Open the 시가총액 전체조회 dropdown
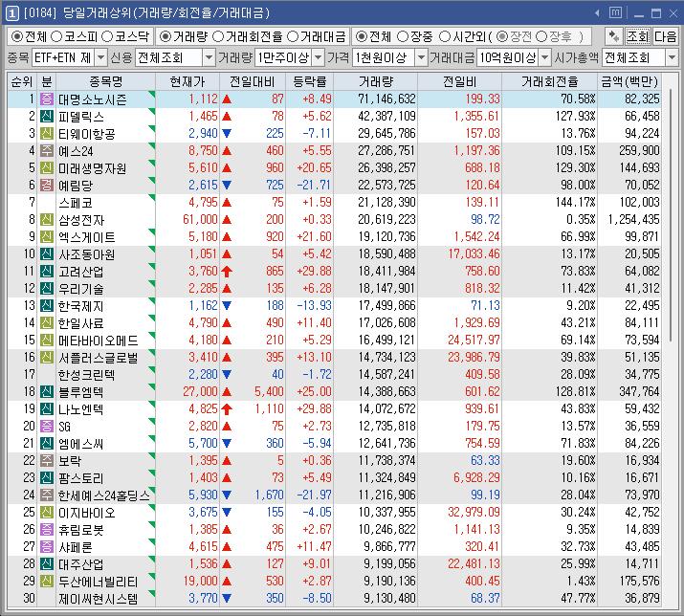 [672, 57]
